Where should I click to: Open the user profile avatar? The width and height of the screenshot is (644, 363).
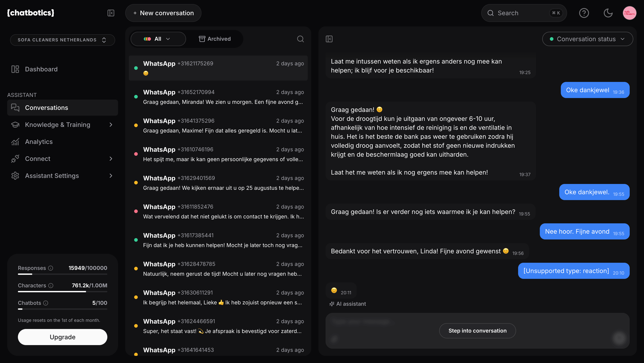[x=629, y=13]
